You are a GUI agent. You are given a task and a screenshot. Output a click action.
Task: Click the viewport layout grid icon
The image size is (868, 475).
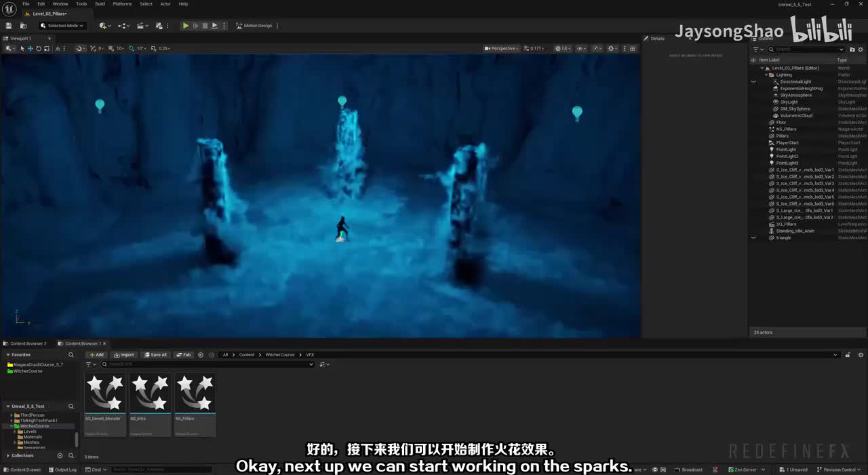pyautogui.click(x=633, y=48)
